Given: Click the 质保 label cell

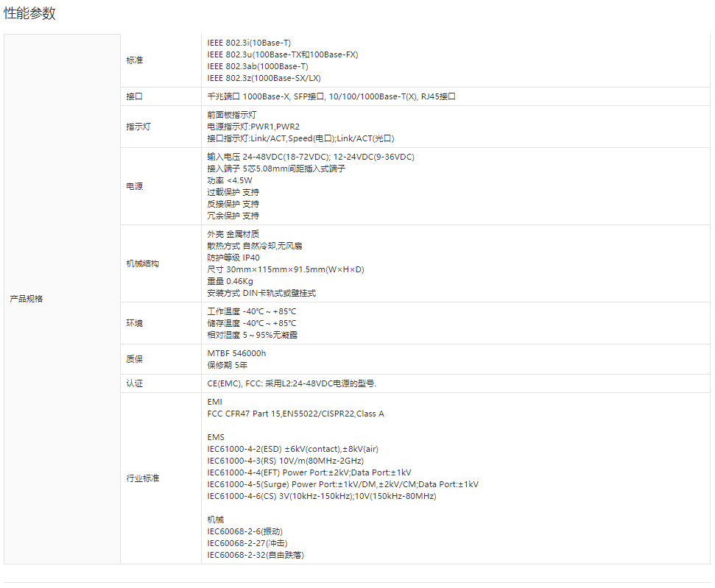Looking at the screenshot, I should [x=135, y=359].
